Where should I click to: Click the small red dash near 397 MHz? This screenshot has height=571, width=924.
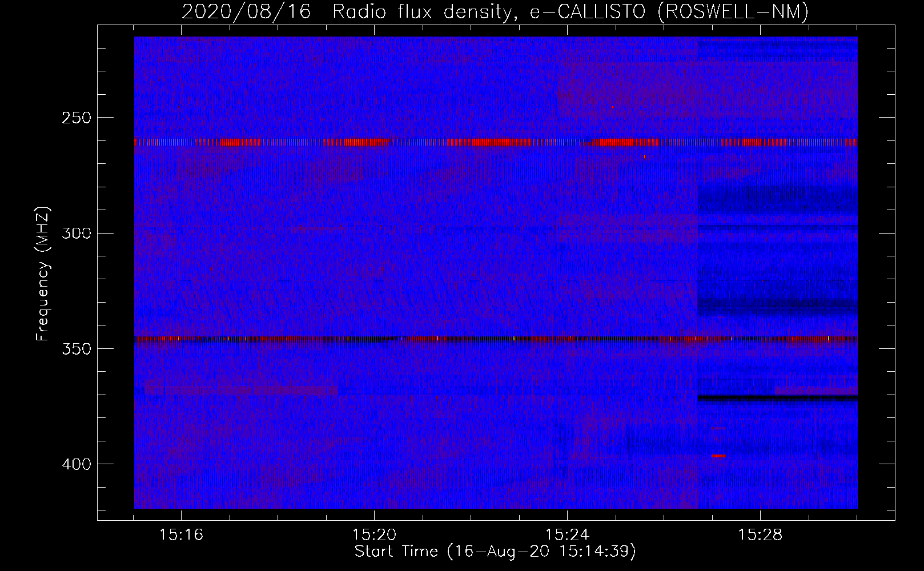tap(718, 456)
